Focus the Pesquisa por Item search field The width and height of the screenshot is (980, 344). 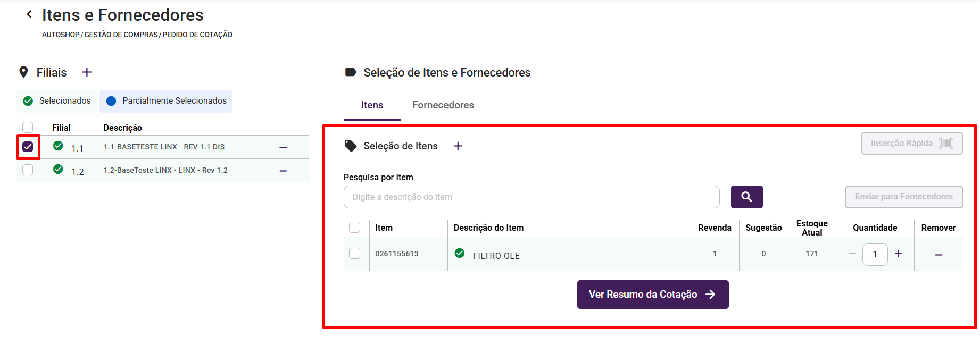tap(531, 197)
